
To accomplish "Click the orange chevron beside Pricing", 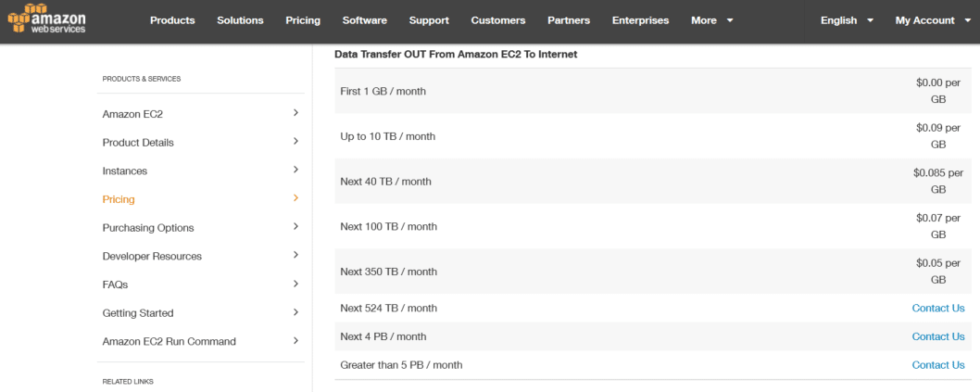I will [295, 198].
